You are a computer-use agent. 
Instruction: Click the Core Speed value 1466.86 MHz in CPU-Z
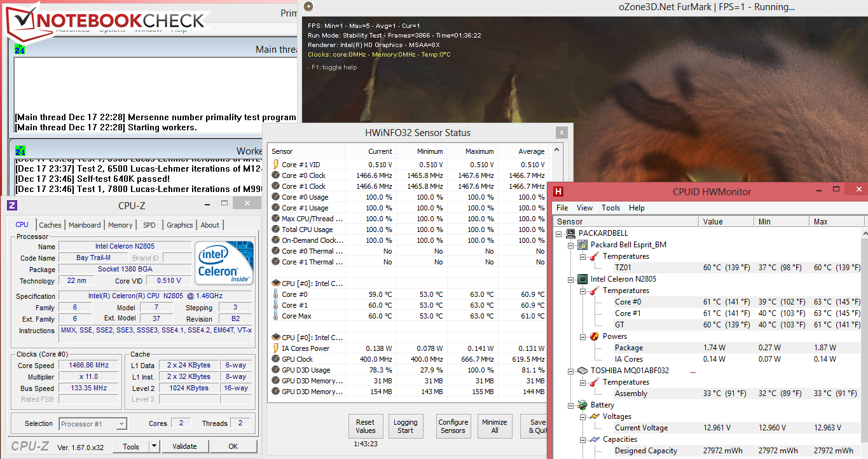[88, 366]
